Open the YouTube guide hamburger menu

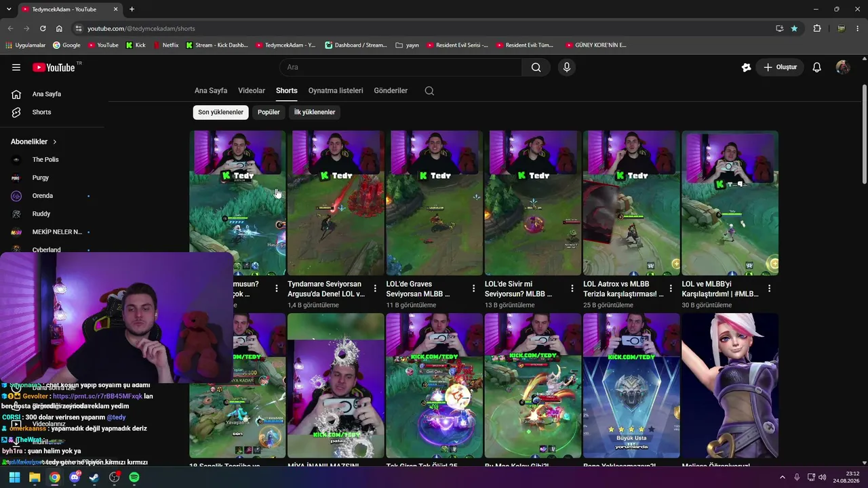click(16, 67)
